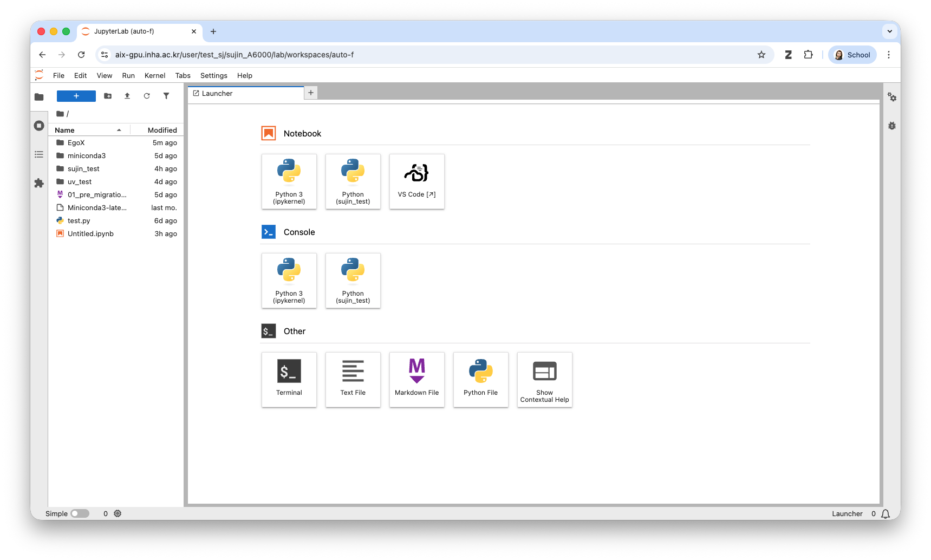This screenshot has width=931, height=560.
Task: Create a new Python File
Action: [481, 380]
